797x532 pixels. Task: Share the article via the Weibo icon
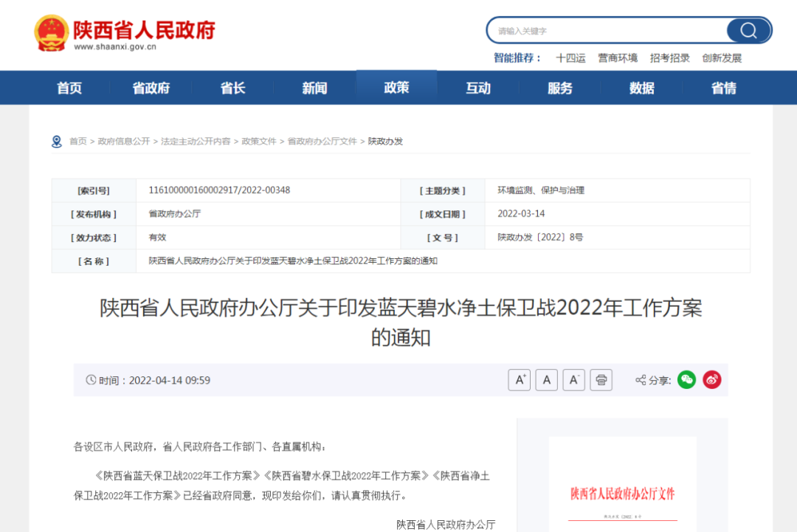pos(711,379)
